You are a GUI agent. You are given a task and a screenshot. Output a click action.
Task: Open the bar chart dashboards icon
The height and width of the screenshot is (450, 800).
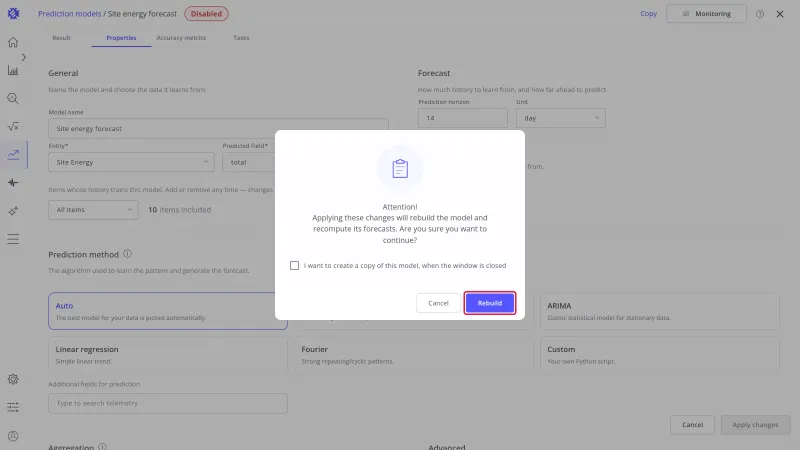pos(13,70)
